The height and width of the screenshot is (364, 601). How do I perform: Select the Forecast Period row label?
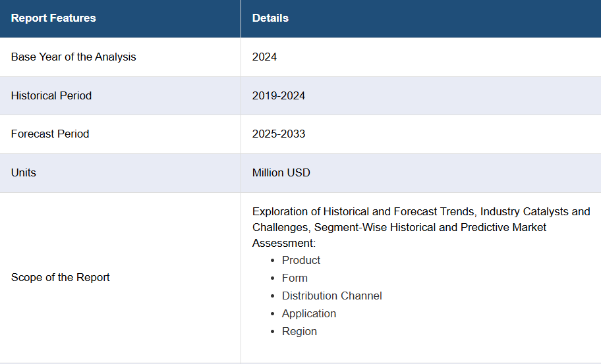pyautogui.click(x=50, y=134)
